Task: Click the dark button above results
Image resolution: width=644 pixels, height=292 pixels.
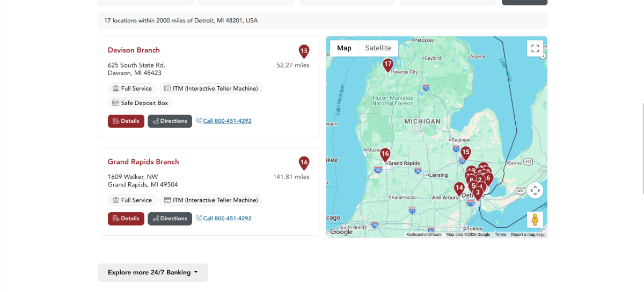Action: point(524,2)
